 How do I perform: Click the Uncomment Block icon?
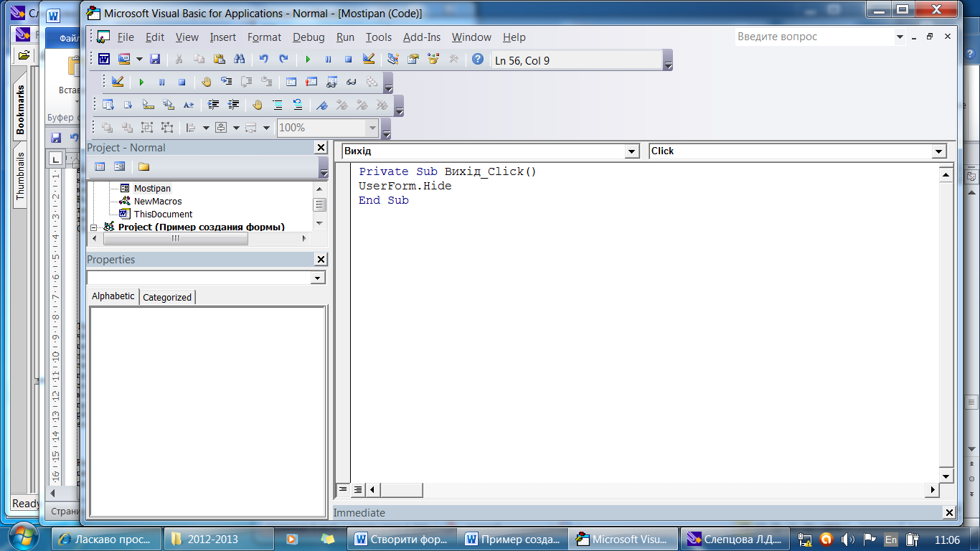(298, 105)
